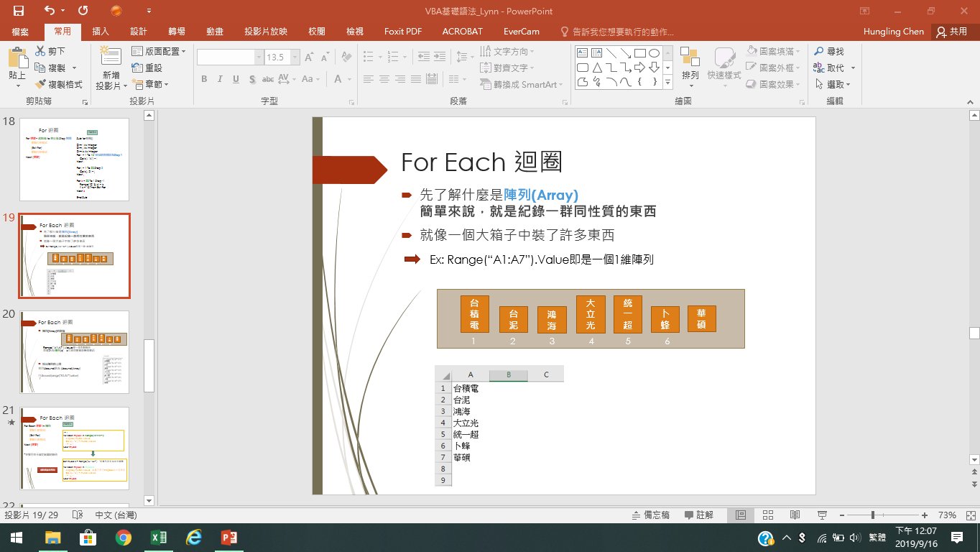Image resolution: width=980 pixels, height=552 pixels.
Task: Select the right arrow block shape
Action: pyautogui.click(x=640, y=68)
